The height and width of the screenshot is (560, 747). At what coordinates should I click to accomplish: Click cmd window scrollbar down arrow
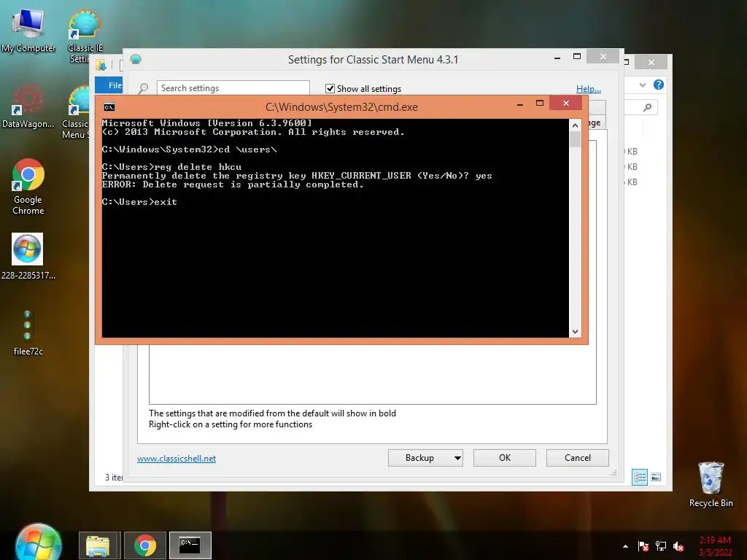575,332
